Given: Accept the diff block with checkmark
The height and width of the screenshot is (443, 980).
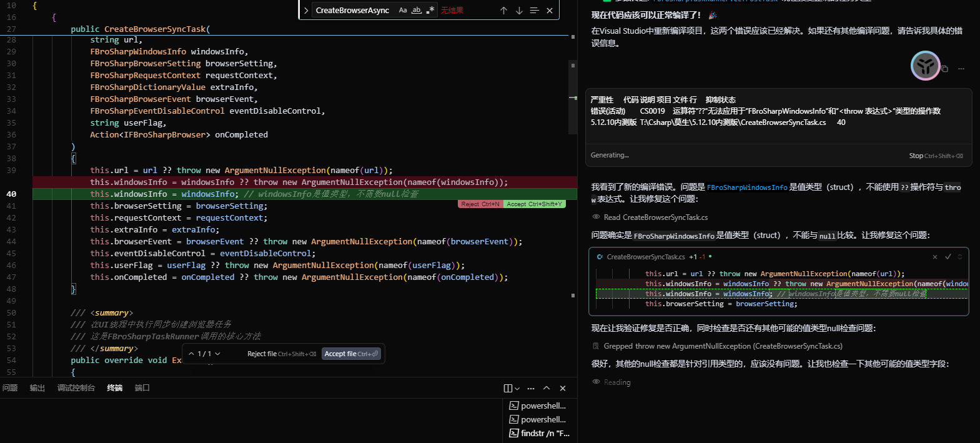Looking at the screenshot, I should (948, 257).
